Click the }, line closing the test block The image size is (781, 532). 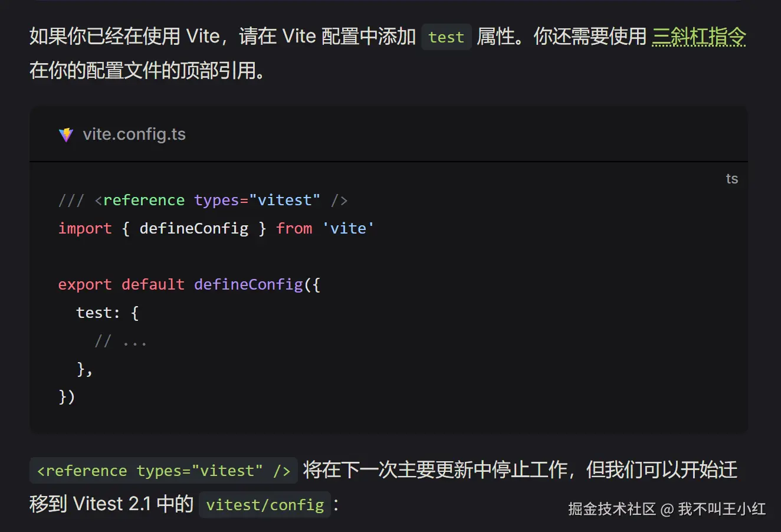coord(85,369)
